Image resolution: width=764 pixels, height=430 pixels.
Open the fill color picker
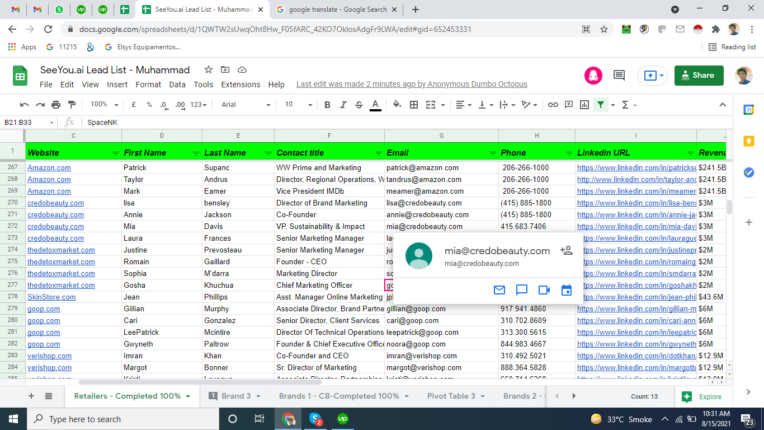pyautogui.click(x=397, y=105)
